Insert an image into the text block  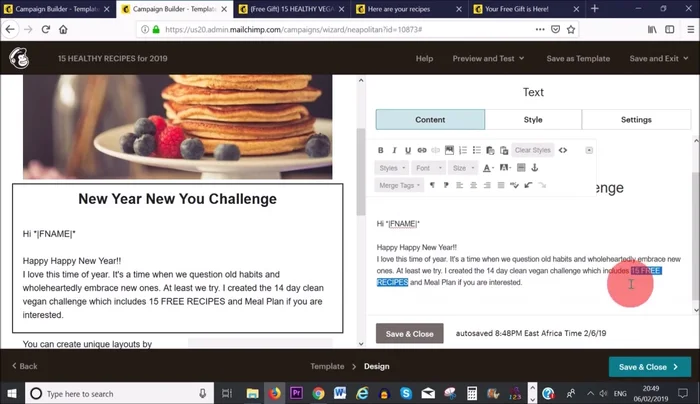[450, 150]
